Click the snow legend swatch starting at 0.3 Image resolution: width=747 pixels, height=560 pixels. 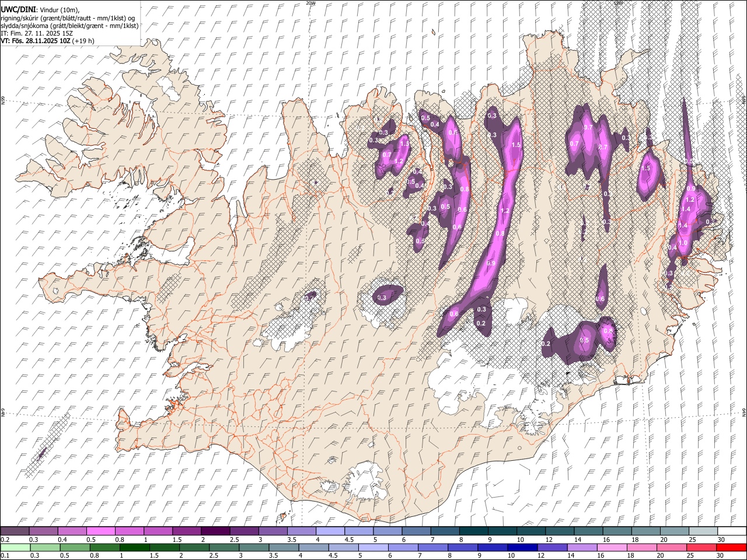click(43, 531)
